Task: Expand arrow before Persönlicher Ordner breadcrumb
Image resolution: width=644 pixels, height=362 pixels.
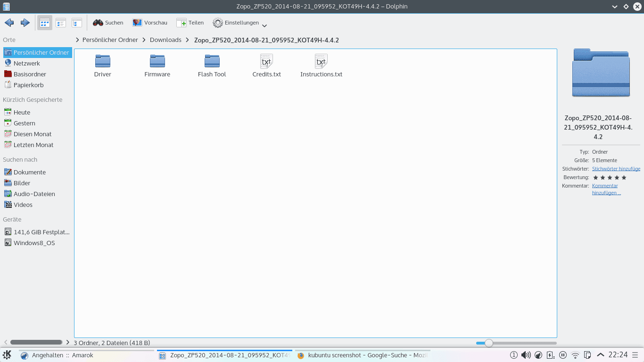Action: [77, 40]
